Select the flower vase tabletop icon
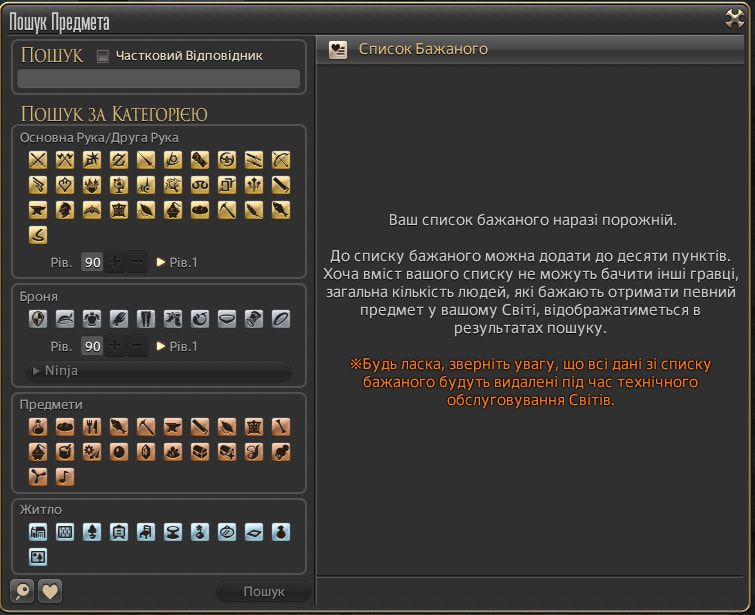Viewport: 755px width, 615px height. pyautogui.click(x=200, y=532)
